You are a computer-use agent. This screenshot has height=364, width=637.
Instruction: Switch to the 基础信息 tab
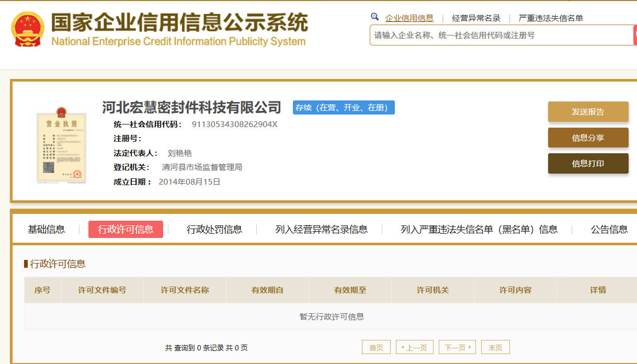(x=47, y=229)
